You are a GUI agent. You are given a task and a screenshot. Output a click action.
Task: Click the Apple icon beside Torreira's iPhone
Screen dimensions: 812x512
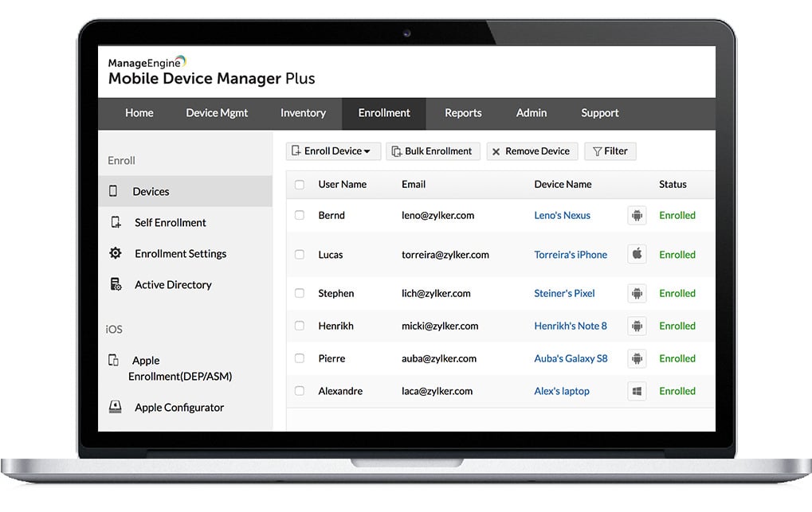point(636,254)
